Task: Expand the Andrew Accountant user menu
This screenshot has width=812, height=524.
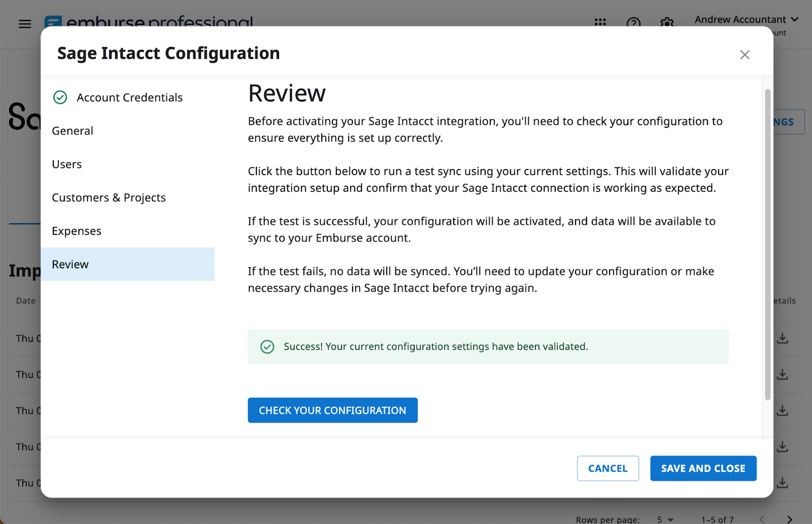Action: click(746, 20)
